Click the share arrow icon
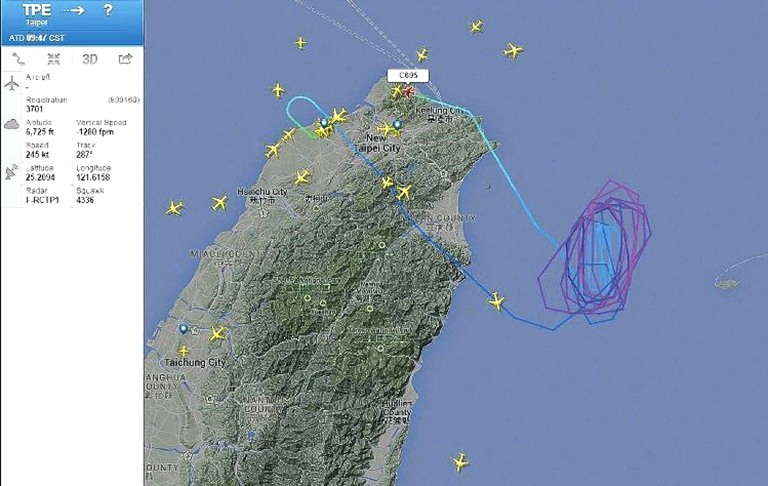 125,59
